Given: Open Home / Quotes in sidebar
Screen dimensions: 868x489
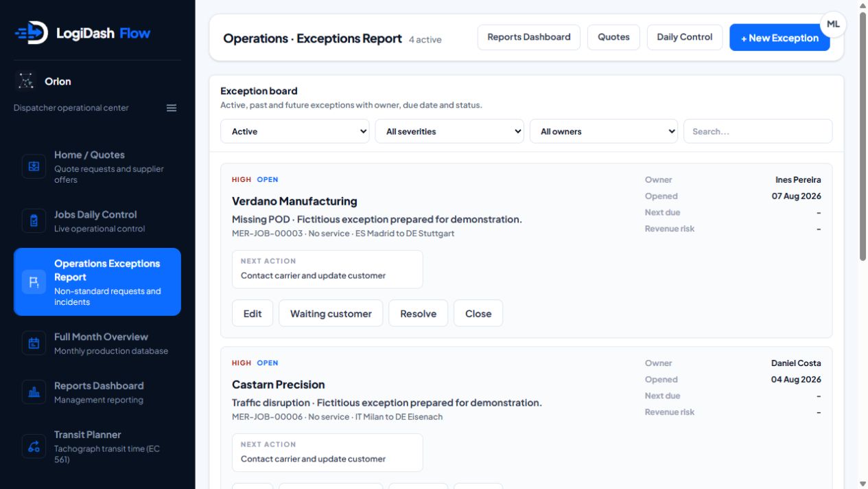Looking at the screenshot, I should (97, 167).
